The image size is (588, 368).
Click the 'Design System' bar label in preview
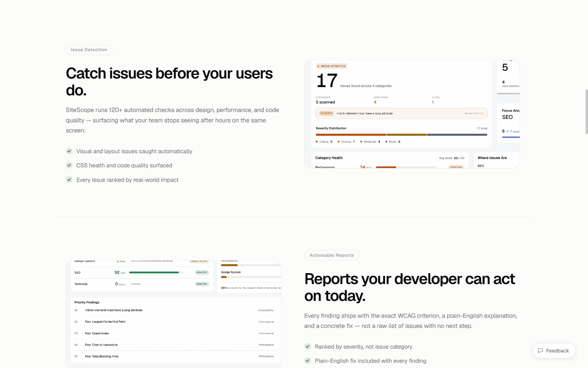pos(231,272)
